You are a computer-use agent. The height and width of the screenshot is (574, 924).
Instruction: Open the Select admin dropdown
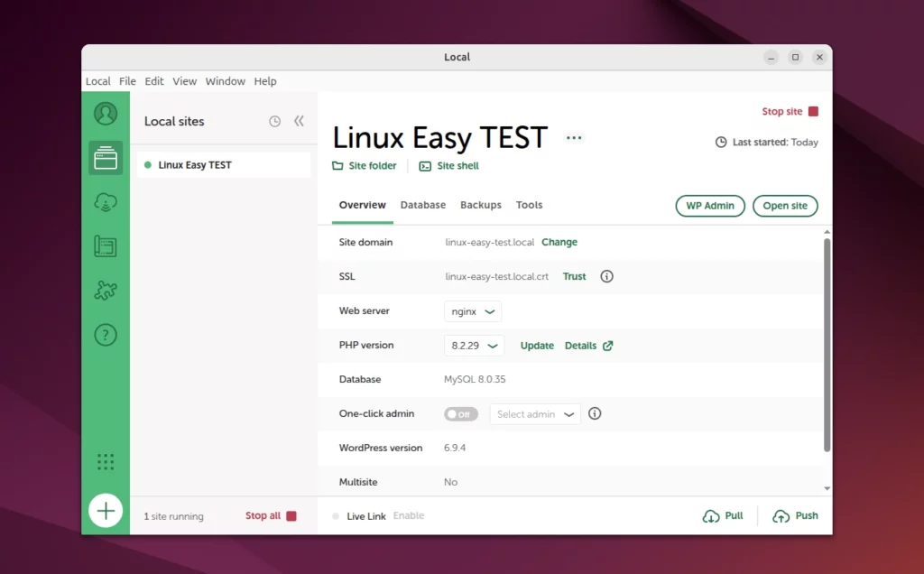pos(535,414)
